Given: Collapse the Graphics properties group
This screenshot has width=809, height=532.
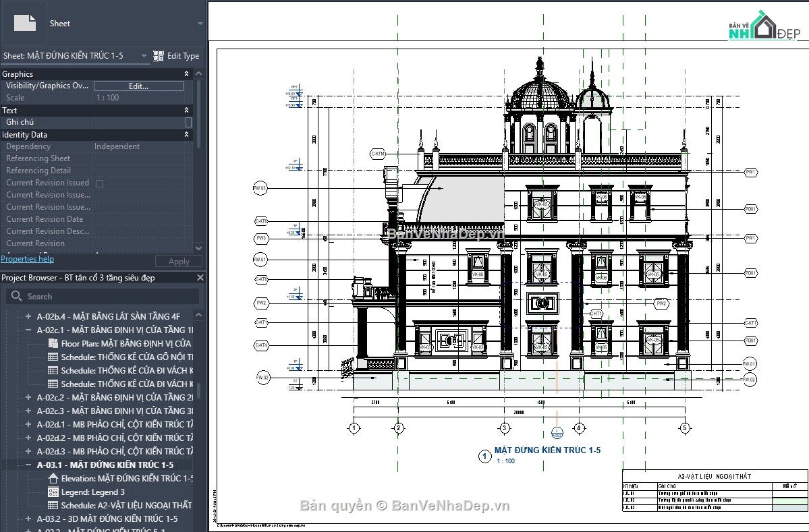Looking at the screenshot, I should pyautogui.click(x=187, y=74).
